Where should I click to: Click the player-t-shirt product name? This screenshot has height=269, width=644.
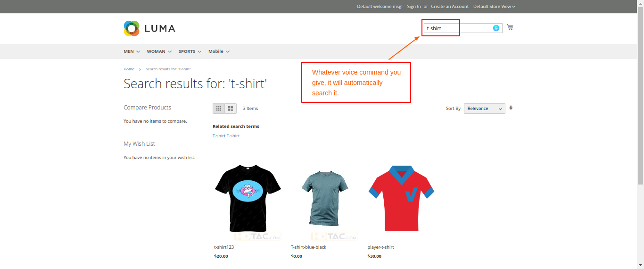pyautogui.click(x=380, y=247)
